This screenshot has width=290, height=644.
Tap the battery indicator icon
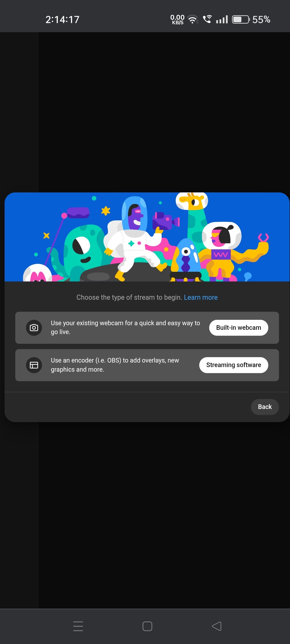pyautogui.click(x=241, y=19)
